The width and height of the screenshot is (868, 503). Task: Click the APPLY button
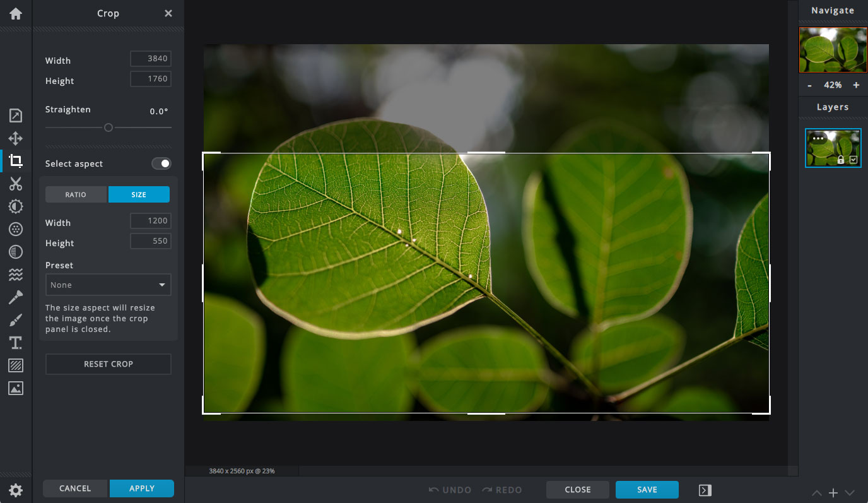(141, 488)
